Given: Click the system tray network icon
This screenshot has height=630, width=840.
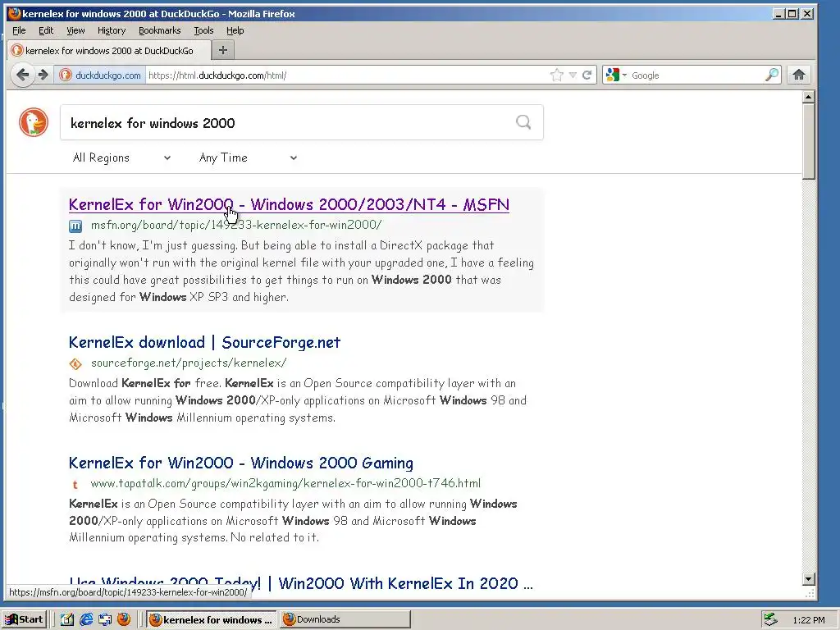Looking at the screenshot, I should tap(770, 619).
